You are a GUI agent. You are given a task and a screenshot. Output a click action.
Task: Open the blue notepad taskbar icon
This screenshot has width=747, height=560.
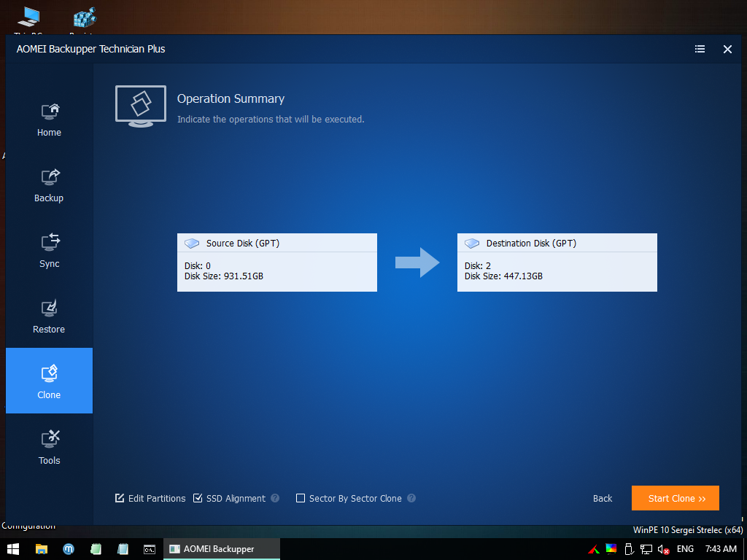point(123,549)
